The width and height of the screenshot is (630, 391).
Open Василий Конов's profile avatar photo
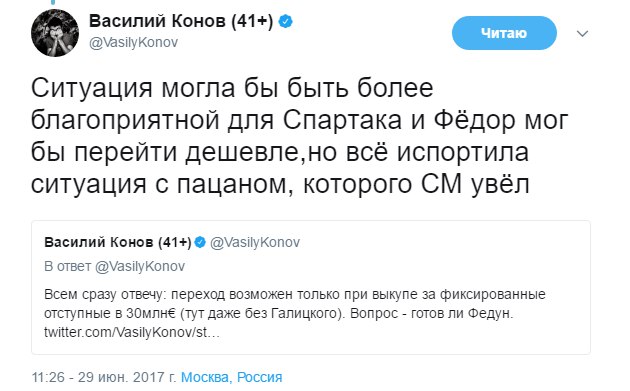point(55,33)
